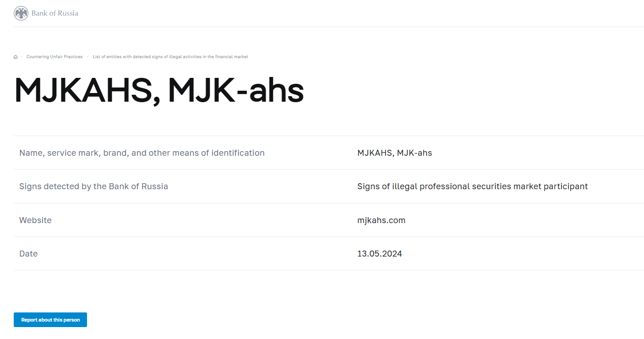644x339 pixels.
Task: Select the Name, service mark, brand label
Action: (x=142, y=153)
